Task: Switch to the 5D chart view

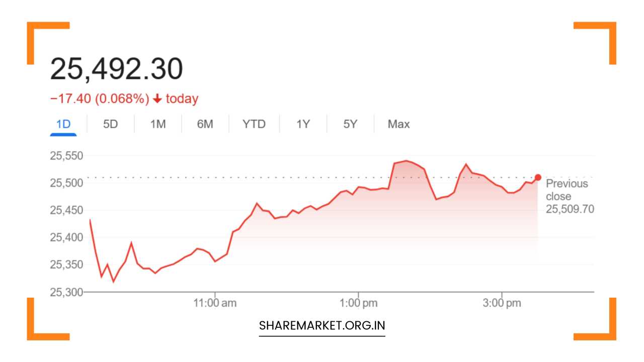Action: [x=110, y=124]
